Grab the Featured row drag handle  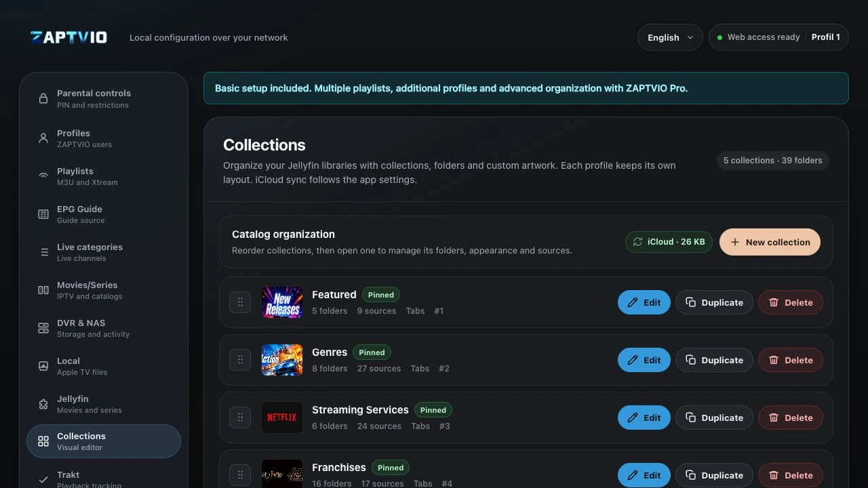[x=240, y=302]
